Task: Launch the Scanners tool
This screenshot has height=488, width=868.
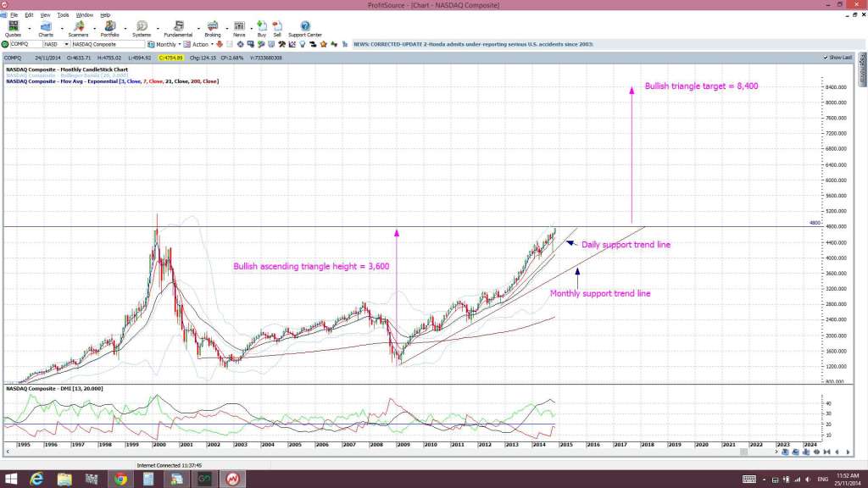Action: (78, 29)
